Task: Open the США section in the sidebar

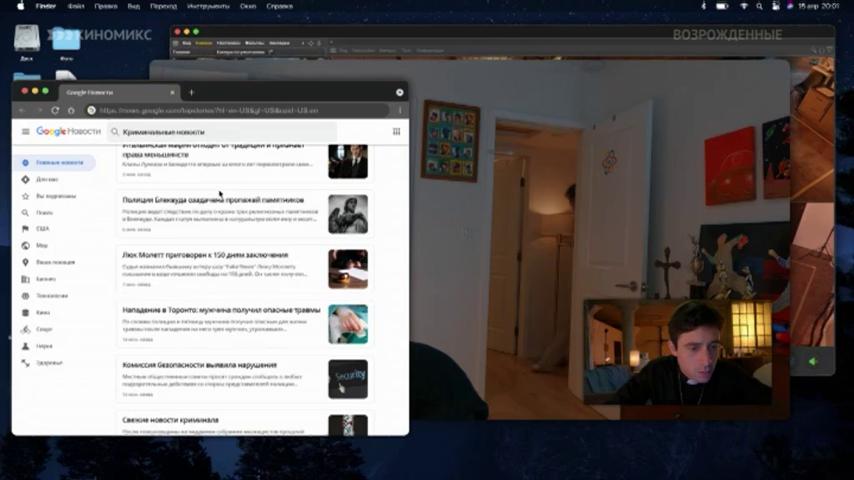Action: (x=42, y=229)
